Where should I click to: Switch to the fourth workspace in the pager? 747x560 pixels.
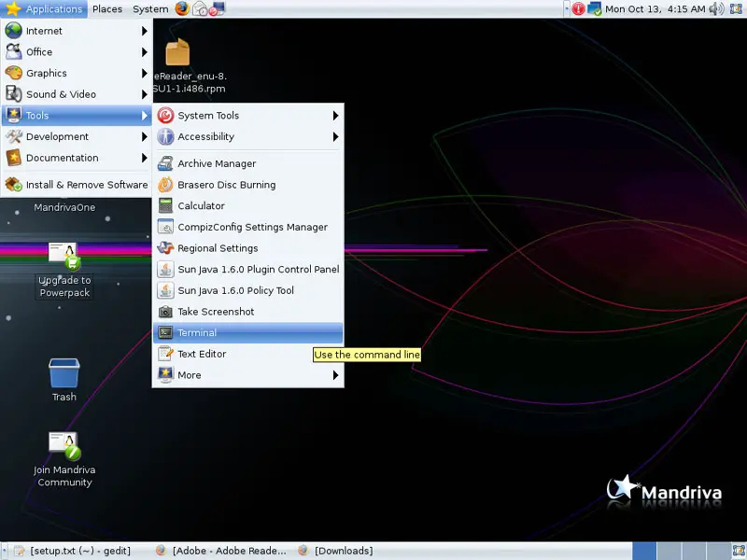point(718,551)
